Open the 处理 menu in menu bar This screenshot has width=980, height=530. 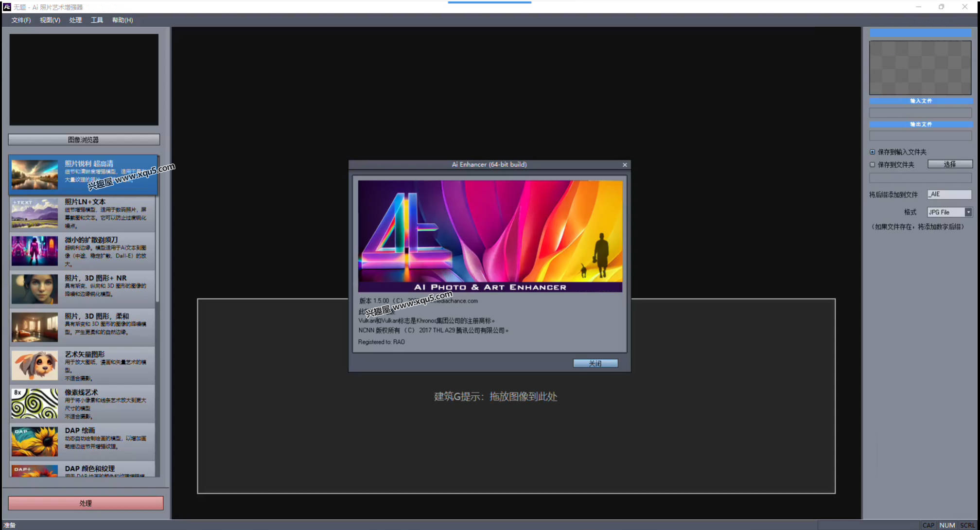pos(75,20)
